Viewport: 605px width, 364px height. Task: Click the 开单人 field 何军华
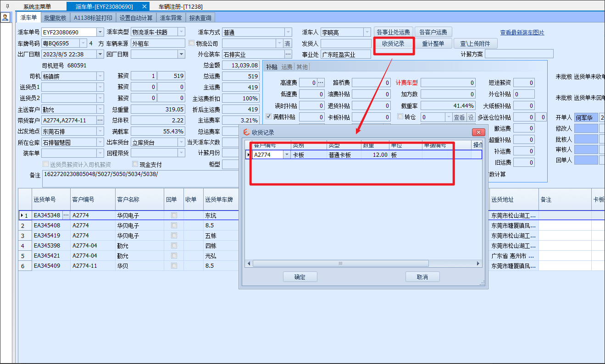pos(586,117)
